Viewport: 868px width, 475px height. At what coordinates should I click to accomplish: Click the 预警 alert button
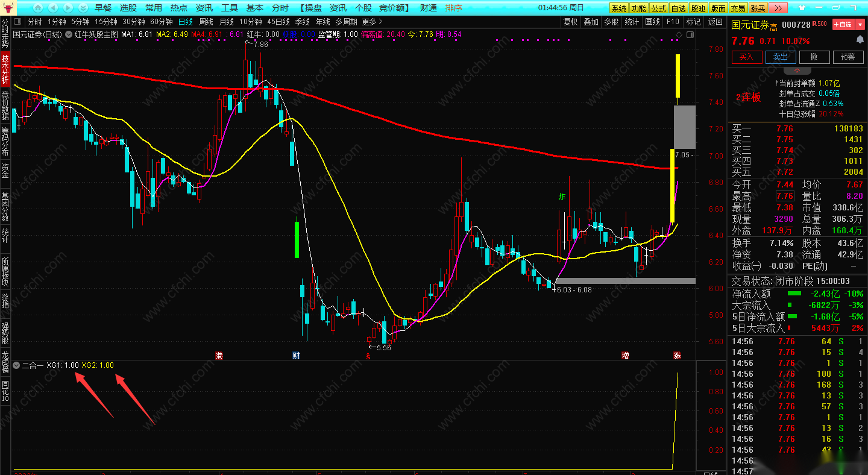coord(848,57)
